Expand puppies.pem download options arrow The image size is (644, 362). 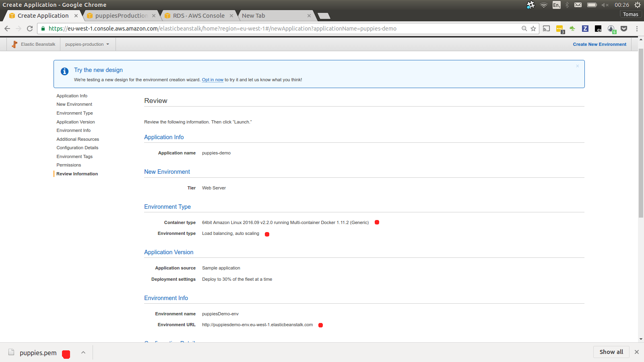[x=83, y=352]
